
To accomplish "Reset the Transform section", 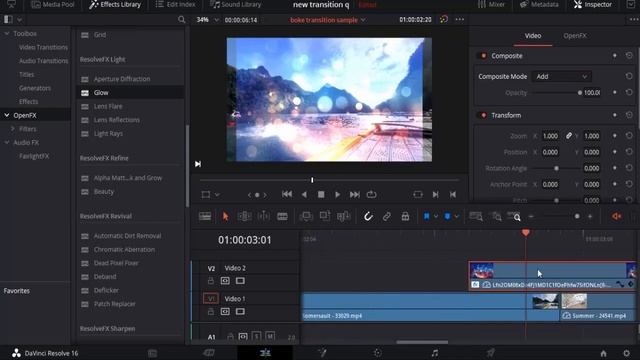I will tap(629, 115).
